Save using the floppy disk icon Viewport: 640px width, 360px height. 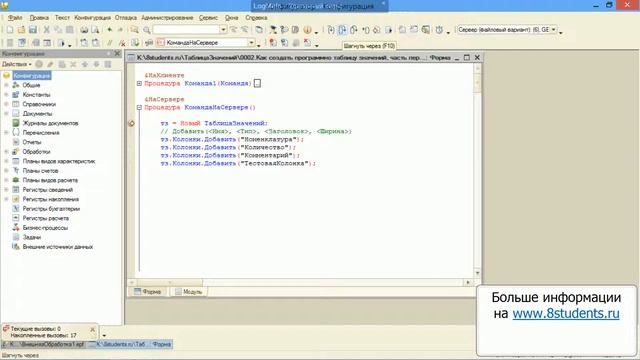point(33,30)
